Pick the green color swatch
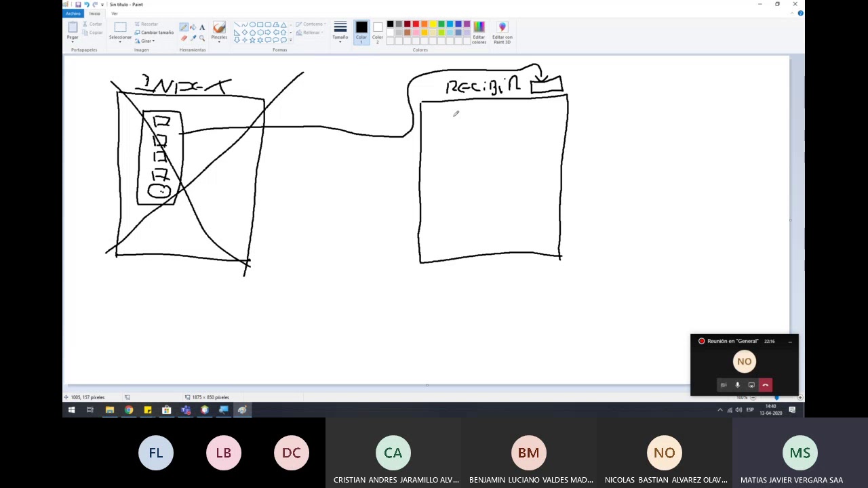Viewport: 868px width, 488px height. pyautogui.click(x=441, y=24)
